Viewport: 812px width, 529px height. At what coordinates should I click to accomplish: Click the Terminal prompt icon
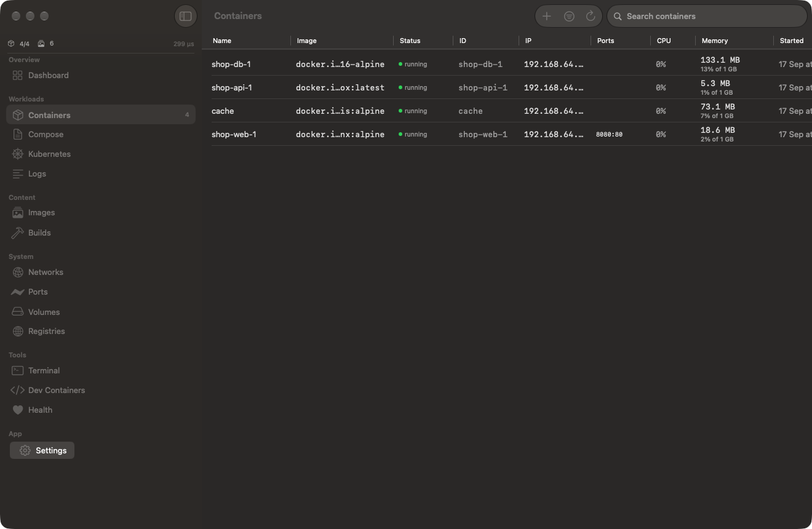[18, 370]
